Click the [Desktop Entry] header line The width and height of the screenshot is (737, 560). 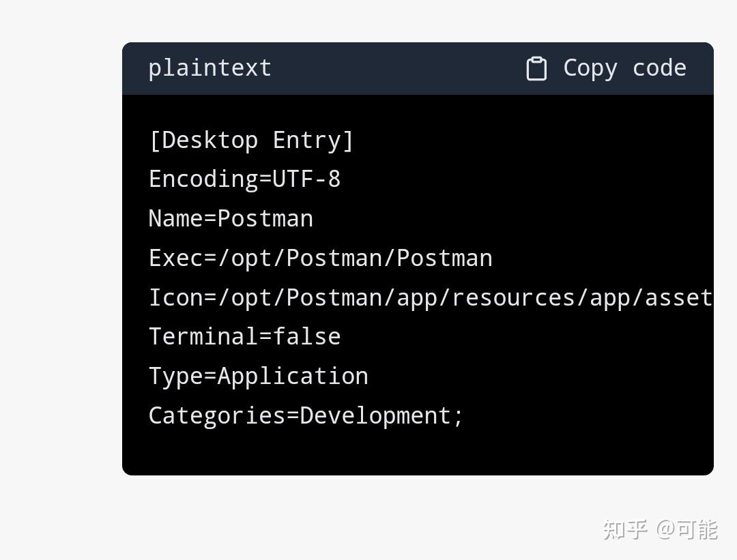(x=251, y=139)
